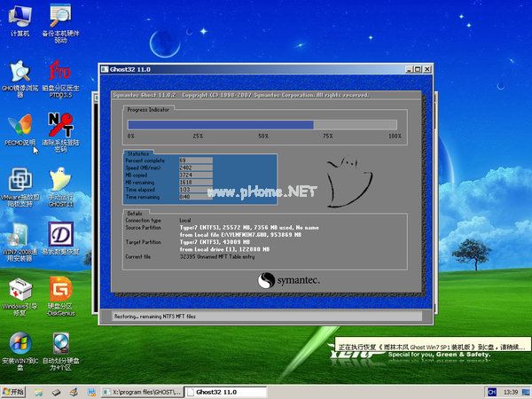This screenshot has height=399, width=532.
Task: Launch the 易数数据恢复 desktop icon
Action: [x=60, y=234]
